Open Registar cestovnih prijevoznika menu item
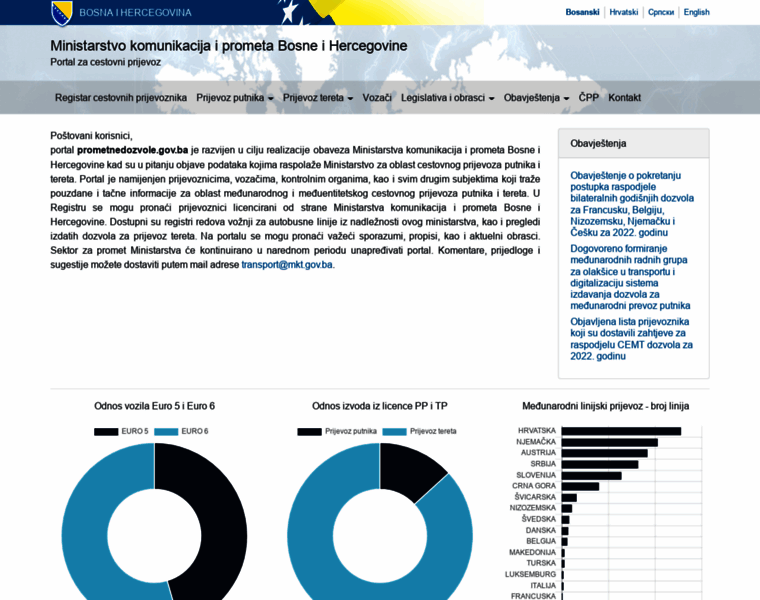 click(x=121, y=97)
